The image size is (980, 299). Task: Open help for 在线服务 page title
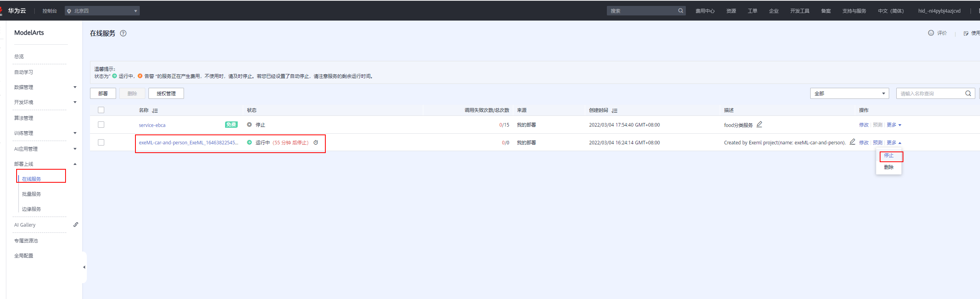coord(123,33)
